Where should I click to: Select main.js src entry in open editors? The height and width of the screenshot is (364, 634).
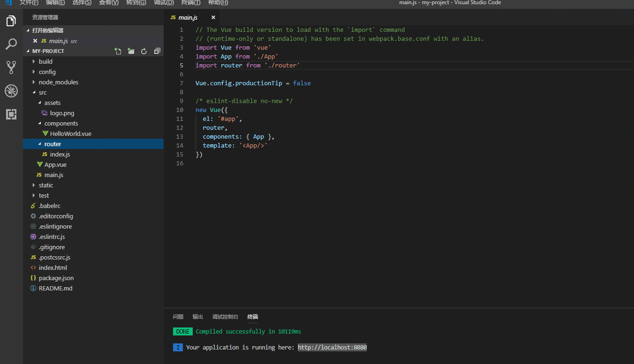pyautogui.click(x=93, y=41)
